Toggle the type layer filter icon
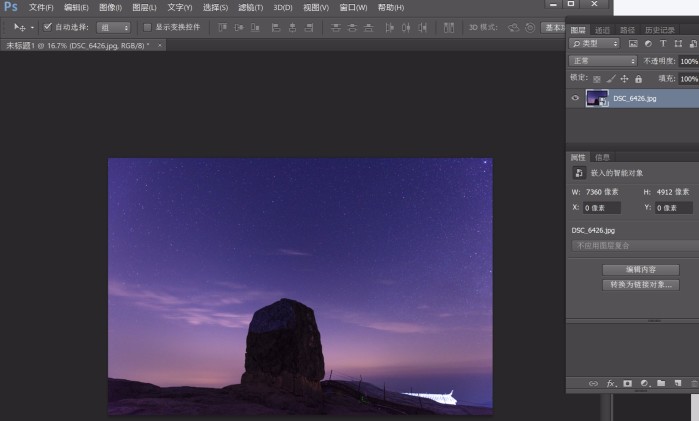The image size is (699, 421). pyautogui.click(x=663, y=44)
